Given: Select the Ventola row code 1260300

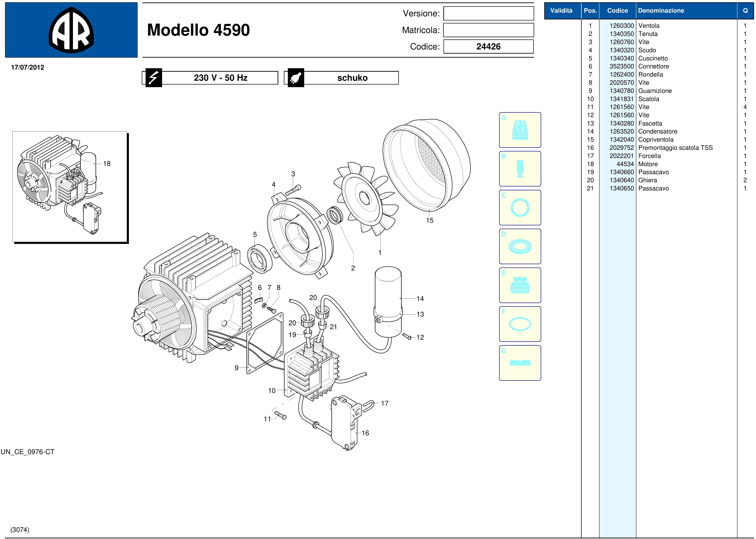Looking at the screenshot, I should (x=622, y=26).
